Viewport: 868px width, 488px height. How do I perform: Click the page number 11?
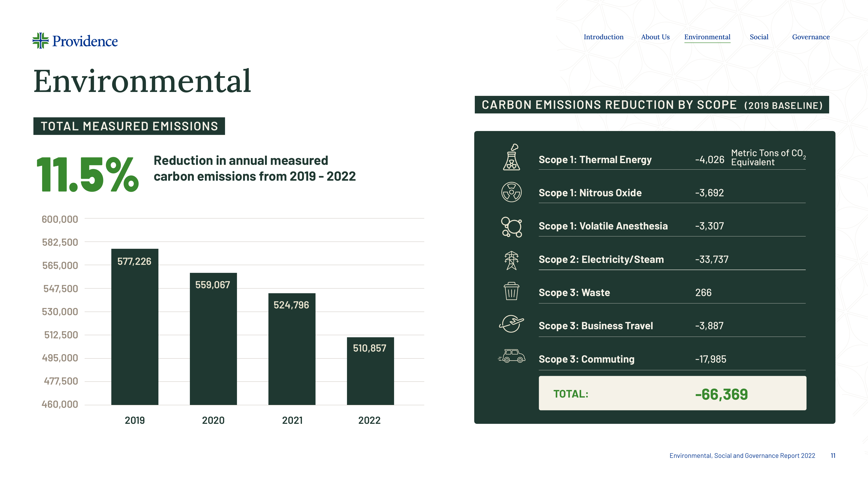[833, 456]
